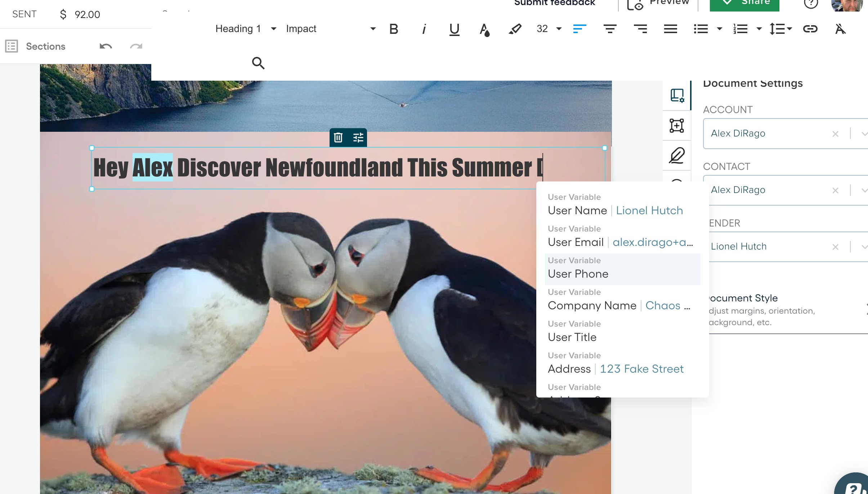Toggle underline formatting
The width and height of the screenshot is (868, 494).
[454, 29]
